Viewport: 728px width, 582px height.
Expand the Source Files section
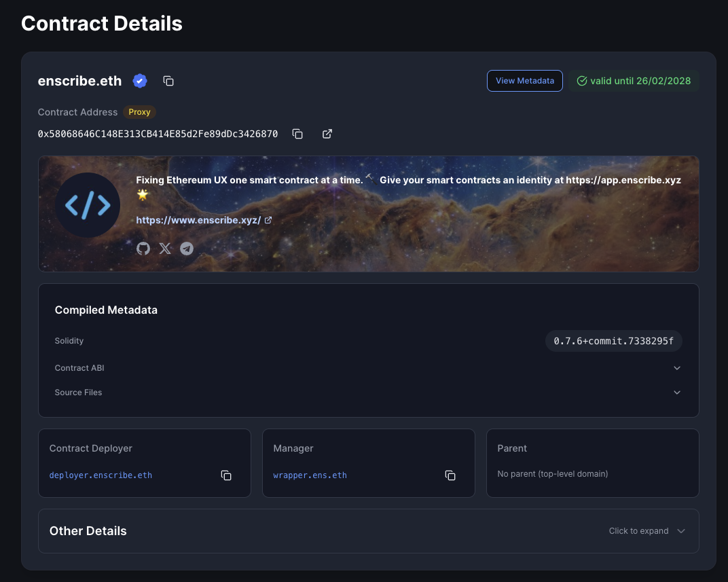(x=676, y=393)
